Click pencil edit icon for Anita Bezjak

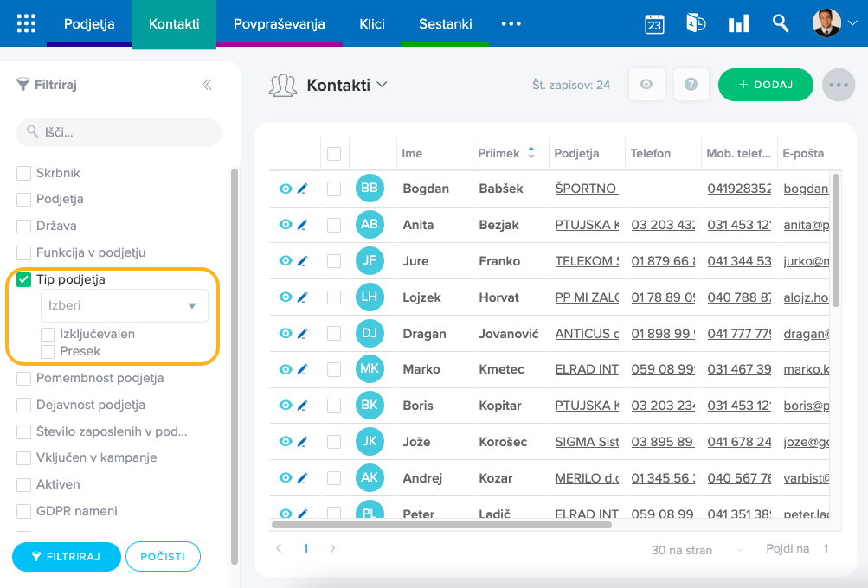coord(302,225)
